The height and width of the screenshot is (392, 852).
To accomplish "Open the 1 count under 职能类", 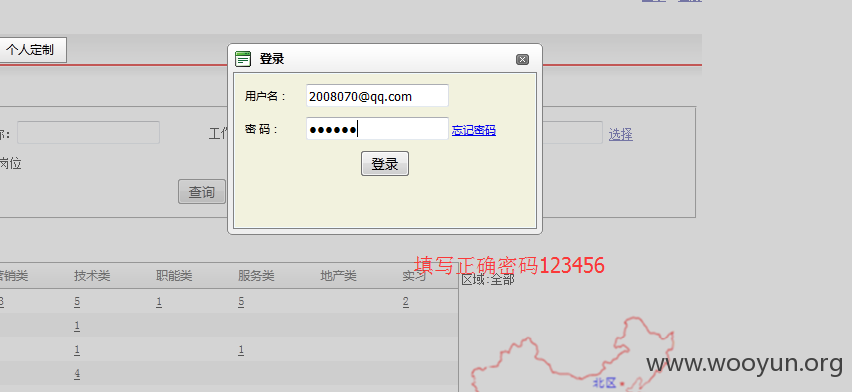I will [x=159, y=302].
